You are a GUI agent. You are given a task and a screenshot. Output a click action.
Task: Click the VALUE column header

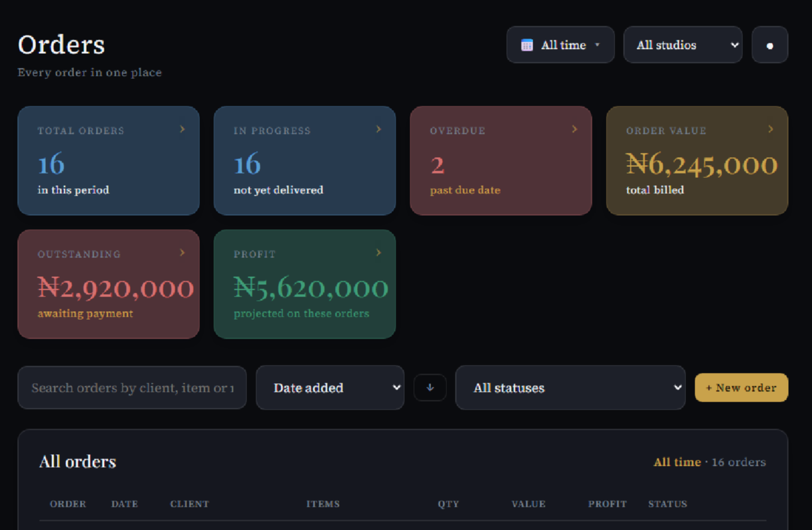pos(528,504)
